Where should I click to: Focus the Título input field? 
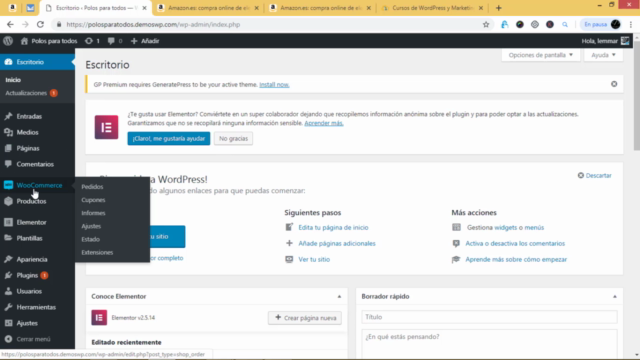click(x=489, y=317)
